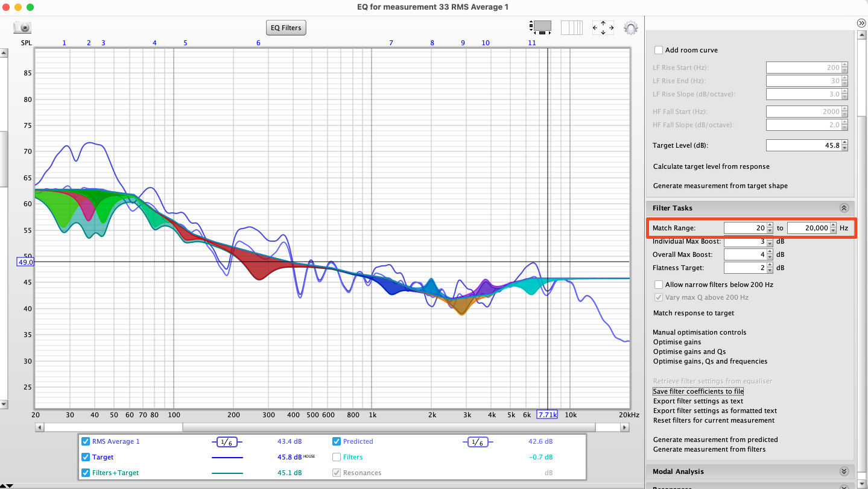Collapse the side panel with double-chevron icon
The width and height of the screenshot is (868, 489).
click(x=861, y=23)
